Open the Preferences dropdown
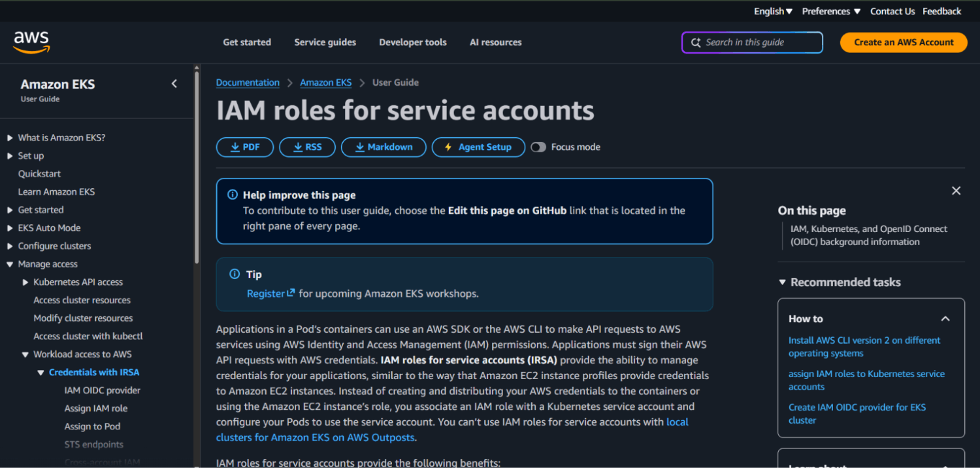980x468 pixels. click(831, 11)
